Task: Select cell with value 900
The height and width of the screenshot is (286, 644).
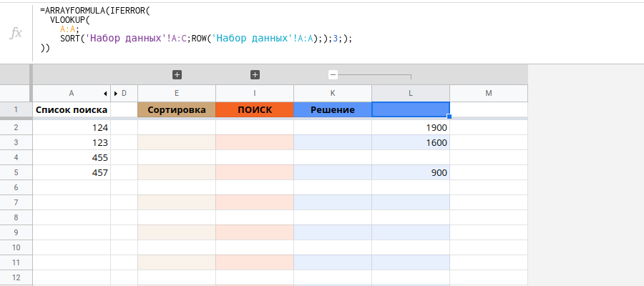Action: pos(411,172)
